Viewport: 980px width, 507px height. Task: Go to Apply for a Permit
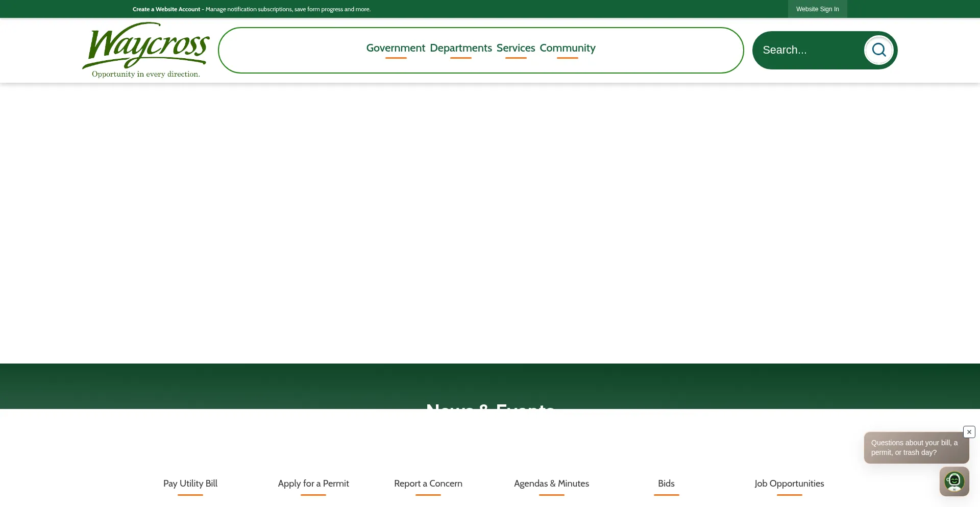coord(313,484)
